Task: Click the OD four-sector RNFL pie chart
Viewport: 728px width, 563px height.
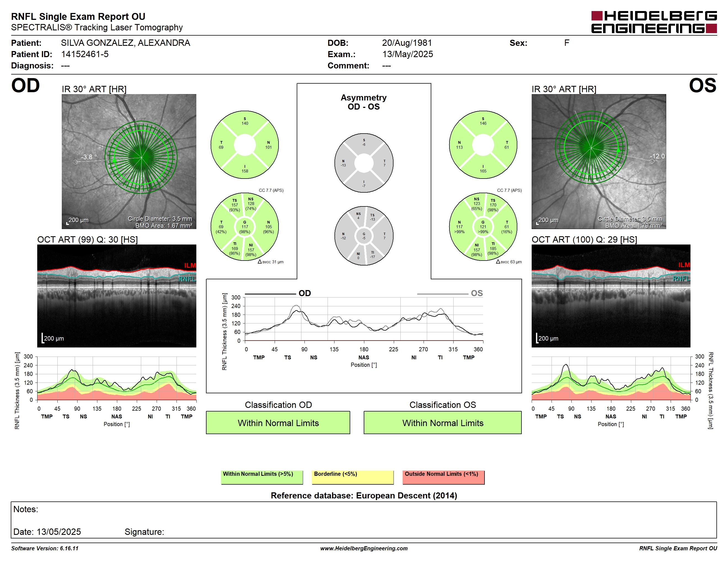Action: [245, 145]
